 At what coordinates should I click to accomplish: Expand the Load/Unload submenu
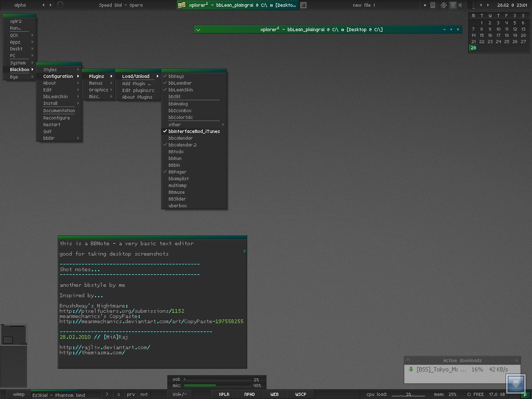click(138, 76)
